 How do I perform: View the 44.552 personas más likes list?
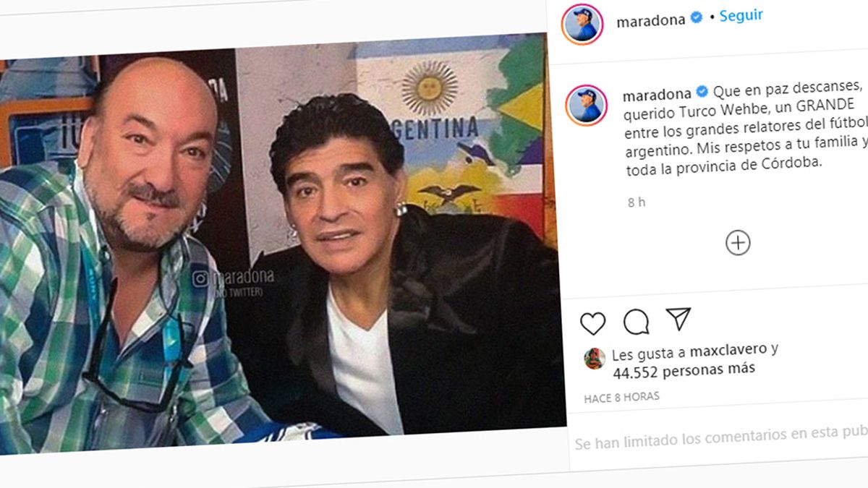(x=684, y=370)
